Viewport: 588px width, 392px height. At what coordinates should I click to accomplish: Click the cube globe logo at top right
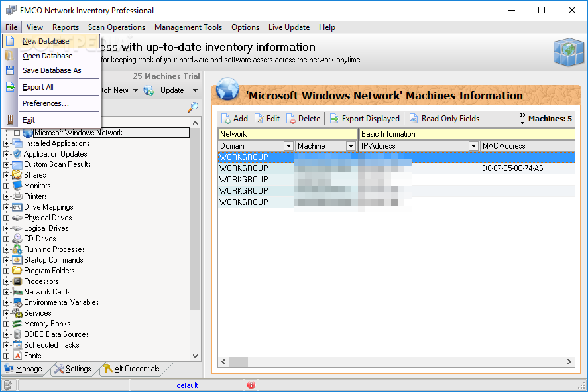point(569,52)
